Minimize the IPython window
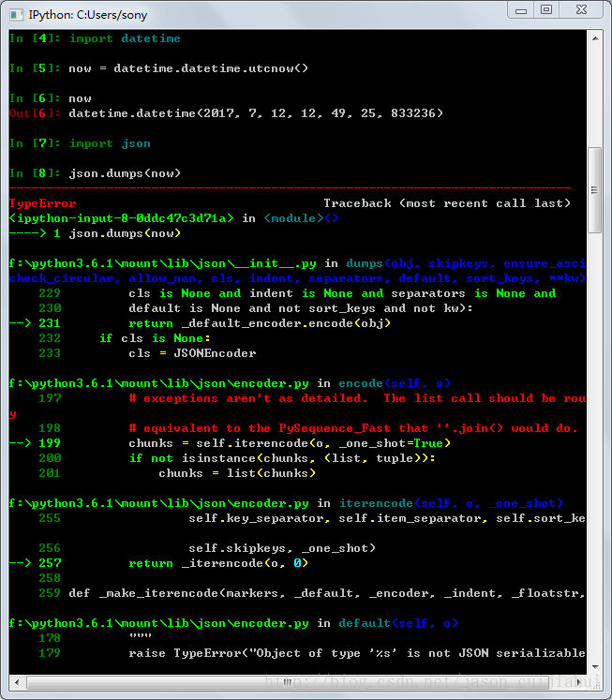 pyautogui.click(x=521, y=9)
